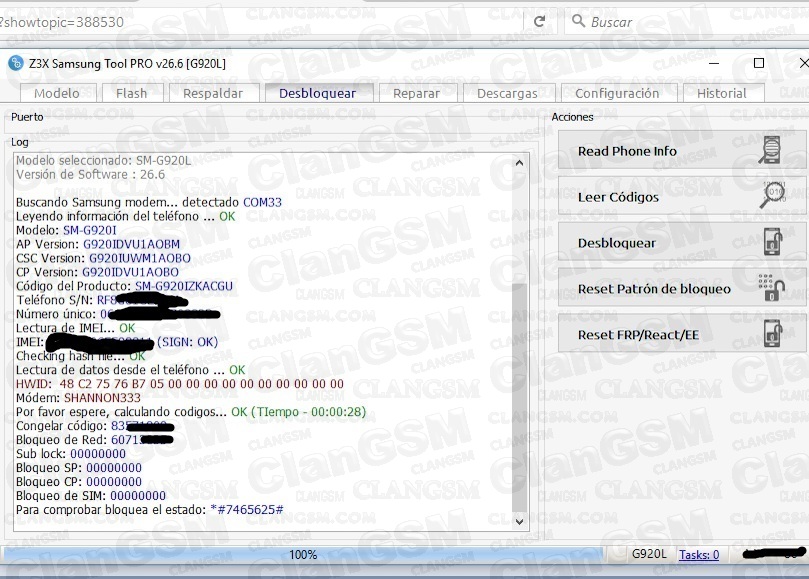
Task: Switch to the Configuración tab
Action: (617, 93)
